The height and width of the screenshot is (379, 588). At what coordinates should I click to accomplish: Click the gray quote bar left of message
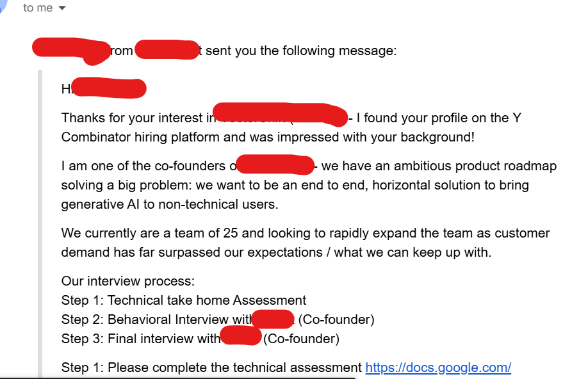[40, 224]
